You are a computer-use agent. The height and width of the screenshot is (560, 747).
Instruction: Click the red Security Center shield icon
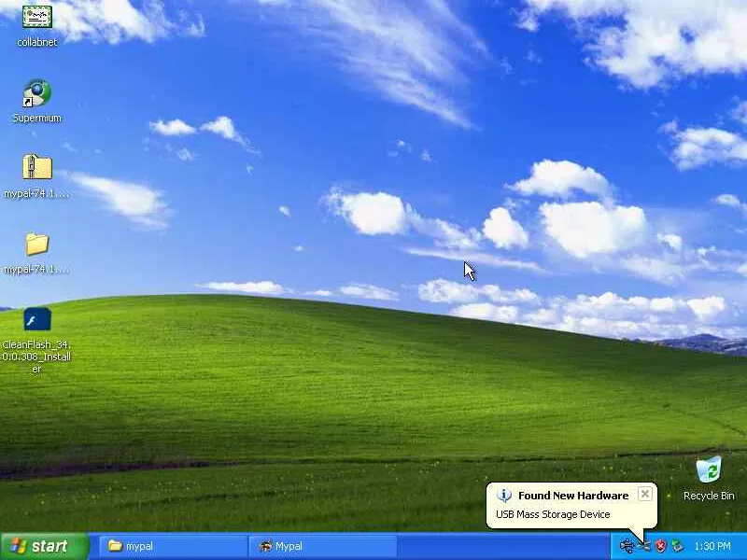click(661, 546)
